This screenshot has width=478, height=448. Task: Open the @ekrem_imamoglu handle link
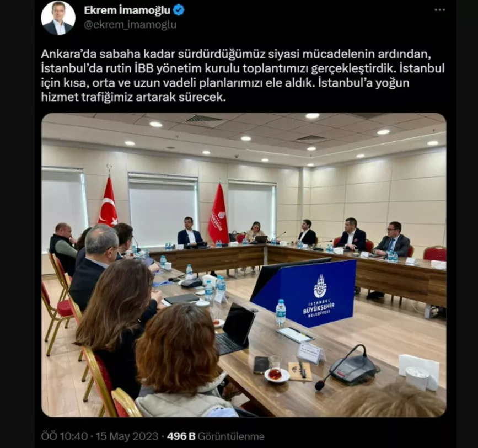click(x=130, y=25)
